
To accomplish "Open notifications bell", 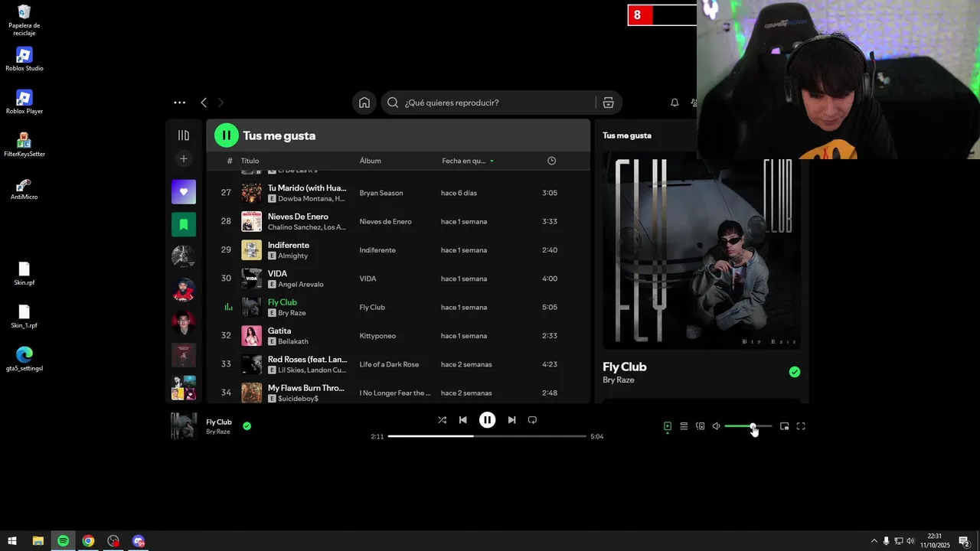I will 675,103.
